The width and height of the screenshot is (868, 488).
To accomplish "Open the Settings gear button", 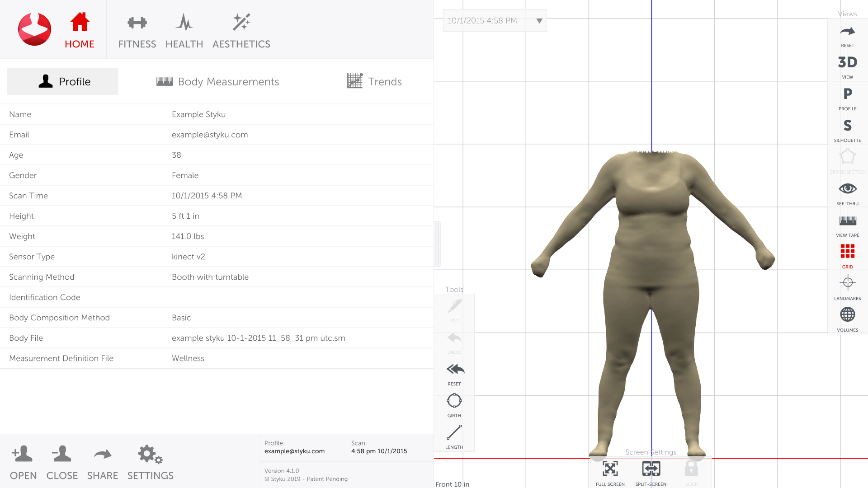I will [150, 463].
